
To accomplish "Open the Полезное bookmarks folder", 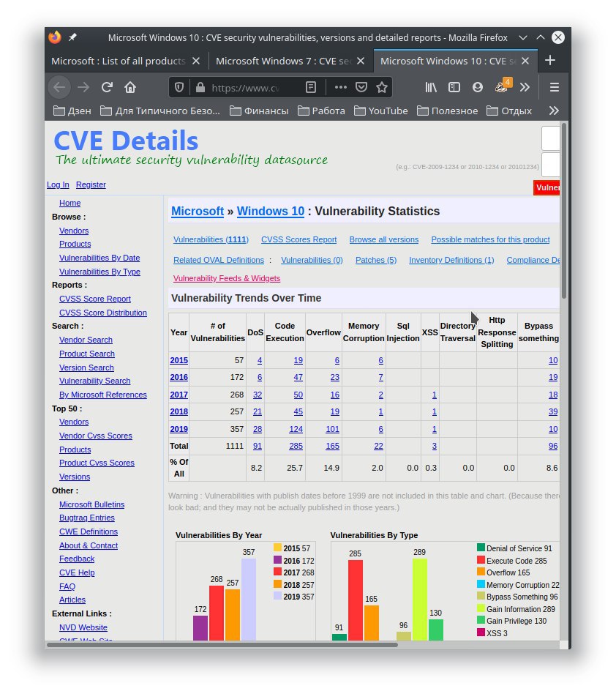I will click(x=448, y=111).
